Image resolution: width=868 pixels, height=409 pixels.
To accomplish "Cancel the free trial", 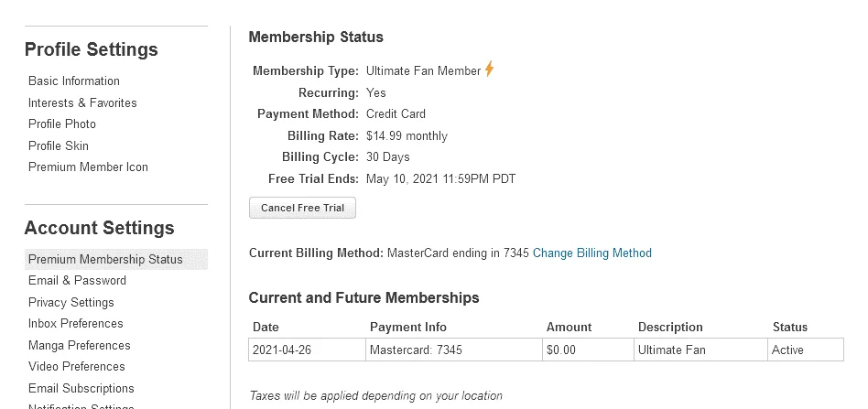I will click(302, 208).
